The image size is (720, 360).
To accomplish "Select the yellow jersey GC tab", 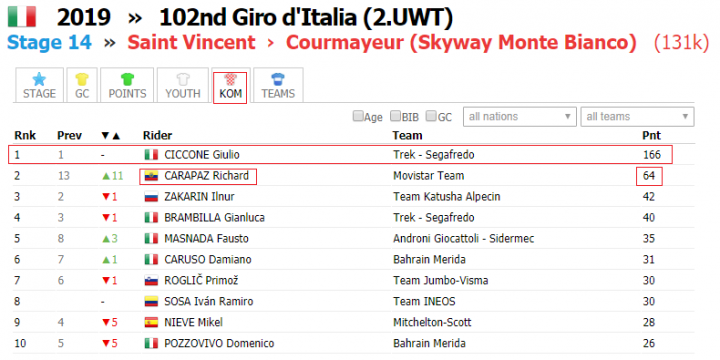I will point(82,85).
